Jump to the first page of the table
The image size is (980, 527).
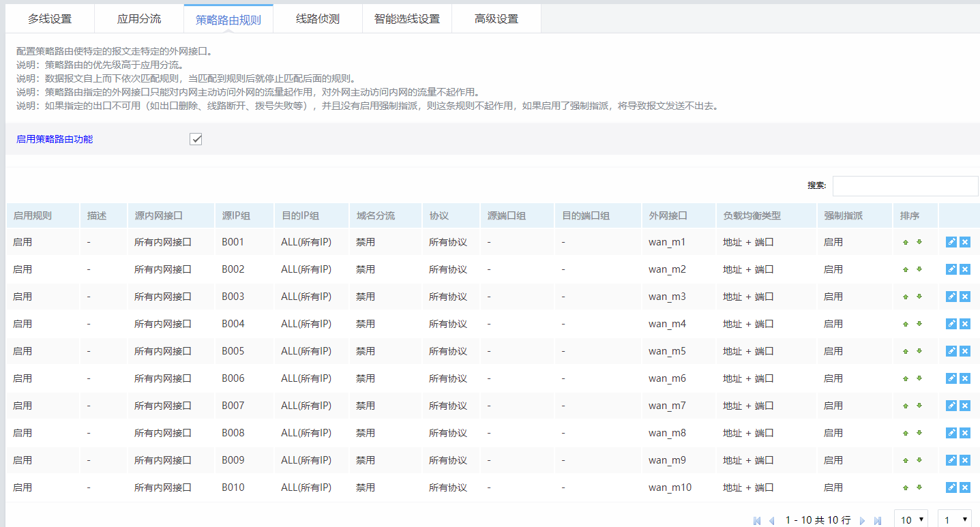(757, 520)
